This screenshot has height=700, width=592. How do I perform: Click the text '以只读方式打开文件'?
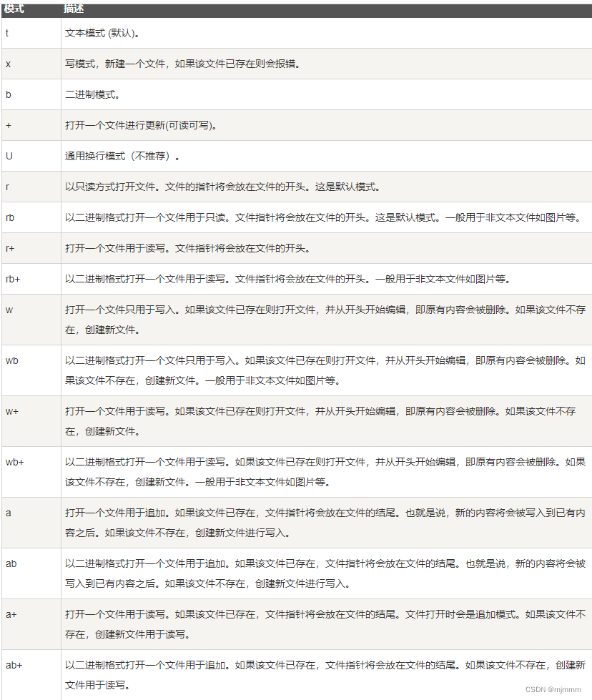[x=110, y=187]
